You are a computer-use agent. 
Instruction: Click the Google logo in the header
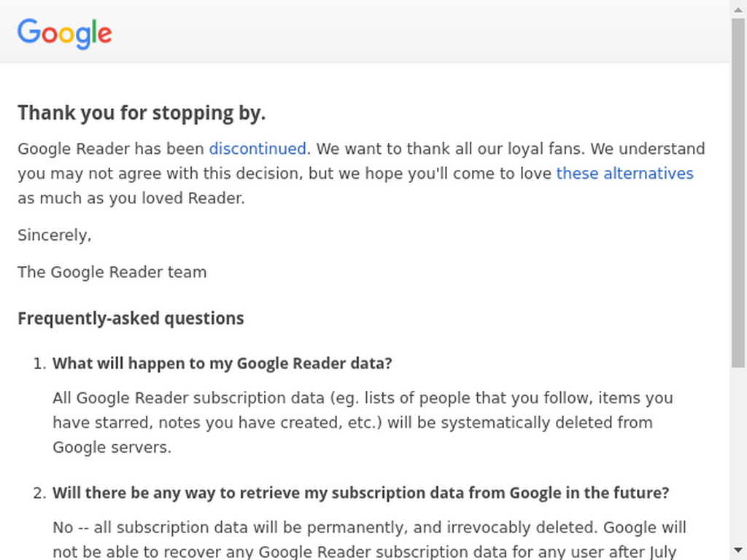point(65,34)
